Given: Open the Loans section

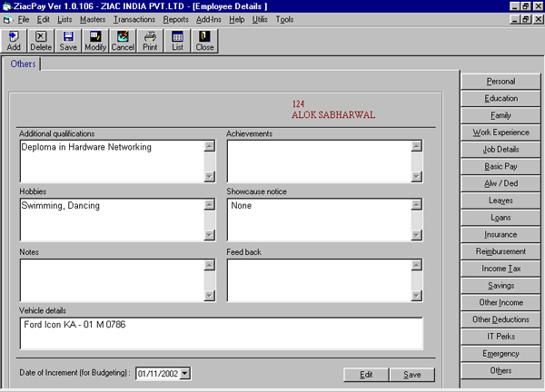Looking at the screenshot, I should click(x=500, y=218).
